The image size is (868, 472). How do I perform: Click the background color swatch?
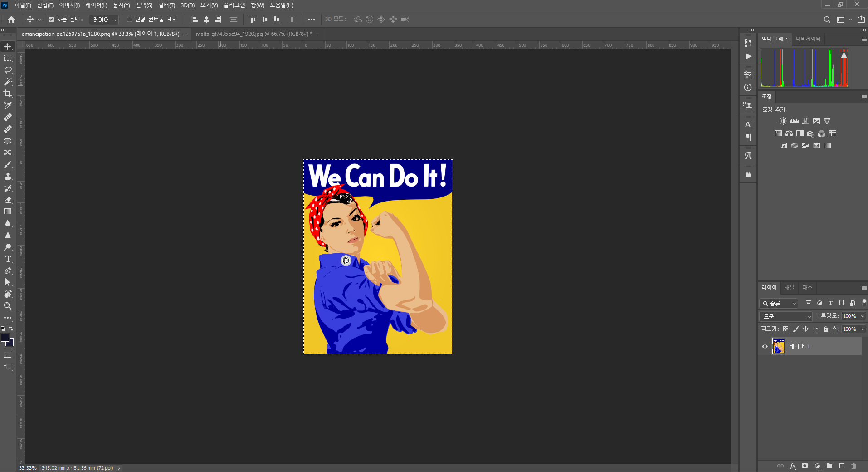coord(11,343)
